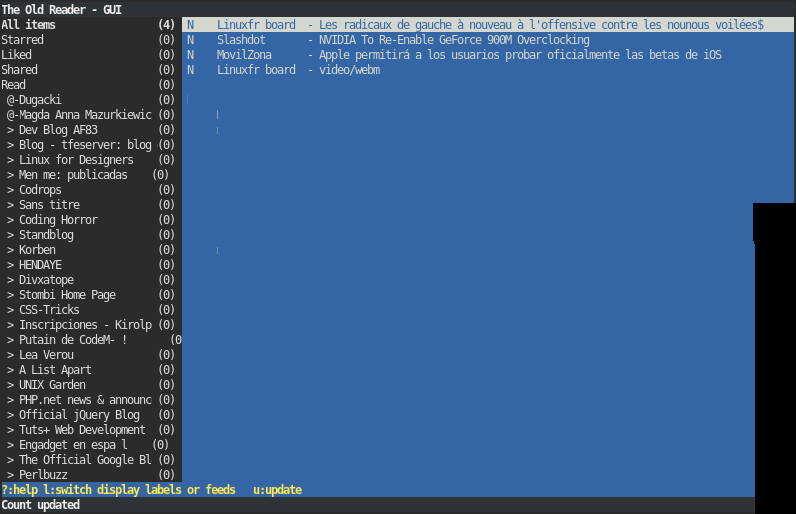
Task: Click the ?:help shortcut hint
Action: 20,490
